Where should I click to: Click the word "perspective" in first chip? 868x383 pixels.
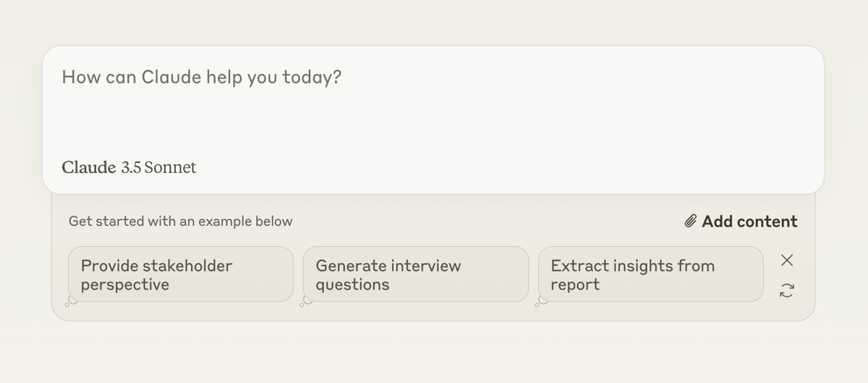coord(124,285)
